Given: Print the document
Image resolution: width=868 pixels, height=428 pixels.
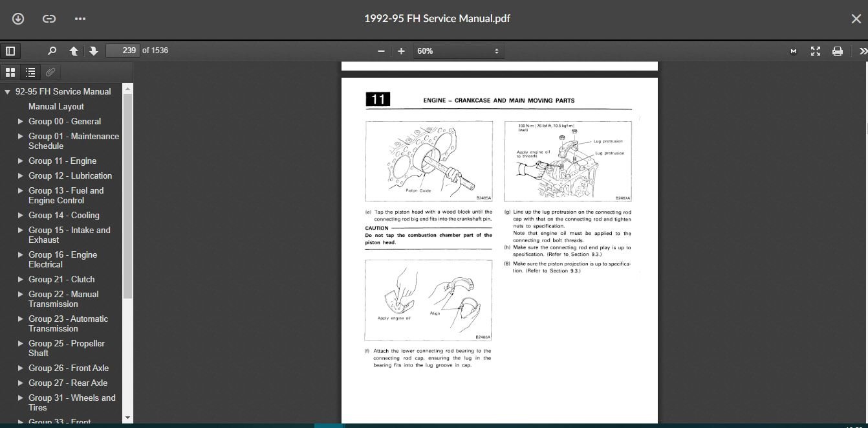Looking at the screenshot, I should [838, 51].
